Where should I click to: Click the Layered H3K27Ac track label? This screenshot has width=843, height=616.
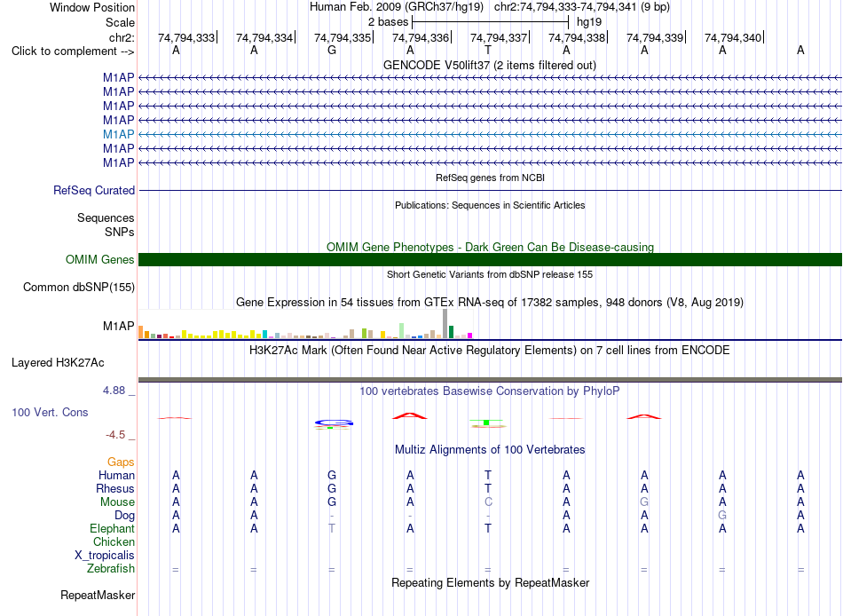pyautogui.click(x=58, y=363)
